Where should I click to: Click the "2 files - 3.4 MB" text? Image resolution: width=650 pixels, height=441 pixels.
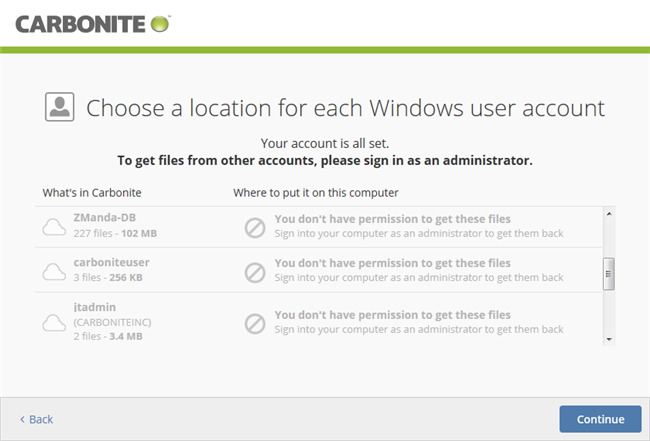click(108, 336)
